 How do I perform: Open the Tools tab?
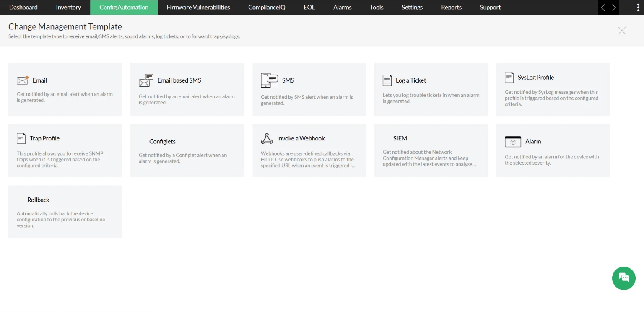coord(377,8)
